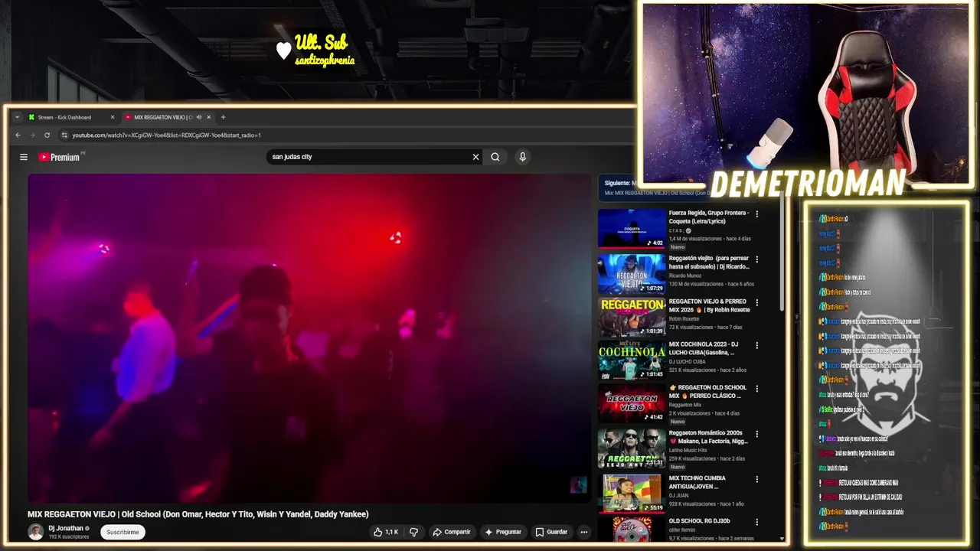Click the video title 'MIX REGGAETON VIEJO | Old School'
Screen dimensions: 980x551
198,514
